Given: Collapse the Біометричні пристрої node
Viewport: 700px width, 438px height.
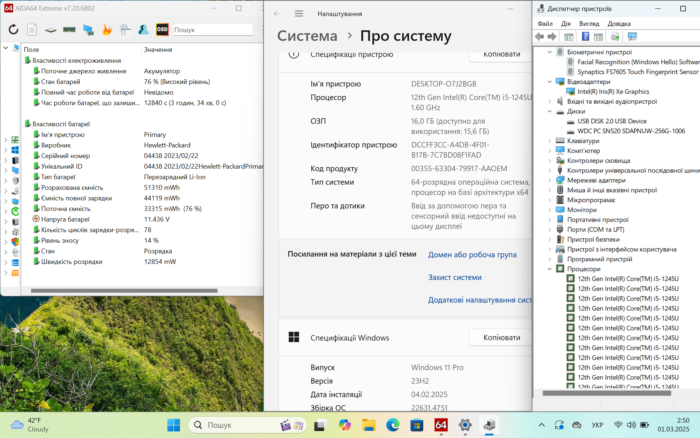Looking at the screenshot, I should [x=550, y=52].
